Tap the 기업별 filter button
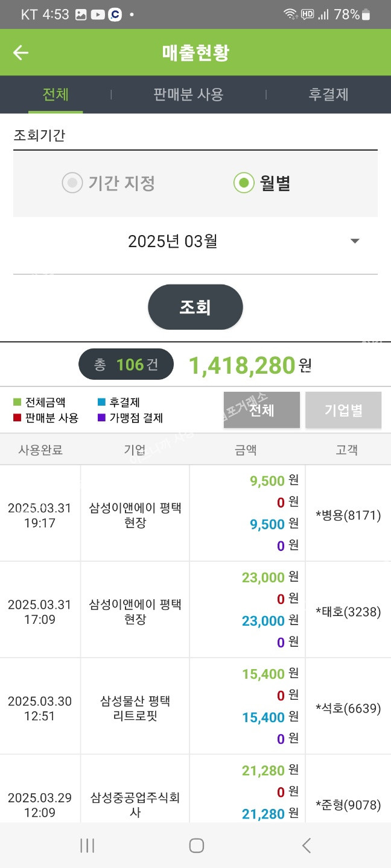 point(343,410)
